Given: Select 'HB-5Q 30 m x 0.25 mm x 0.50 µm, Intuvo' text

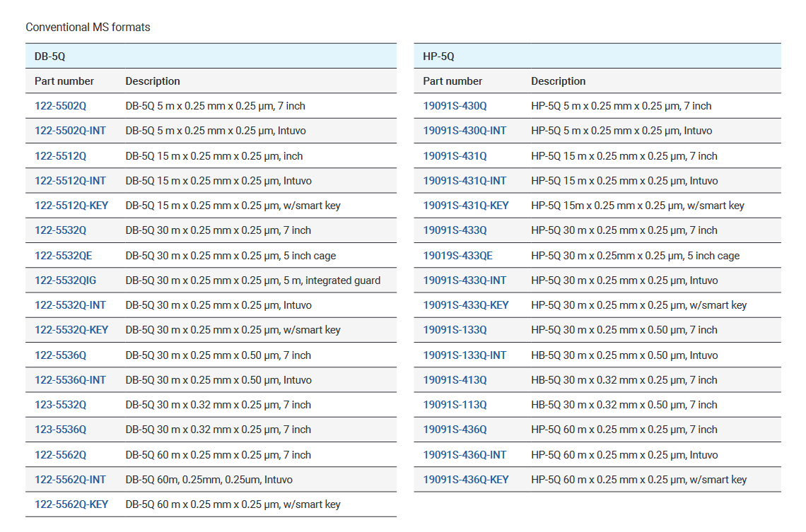Looking at the screenshot, I should point(624,355).
